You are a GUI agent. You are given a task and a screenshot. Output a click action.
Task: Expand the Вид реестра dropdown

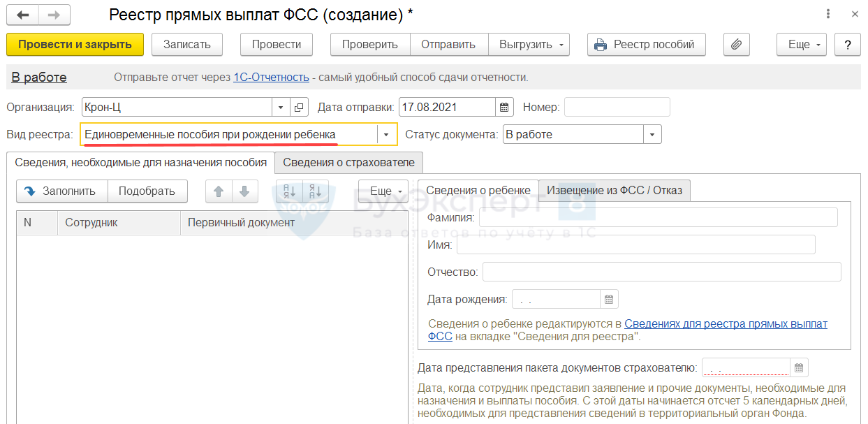pos(386,134)
